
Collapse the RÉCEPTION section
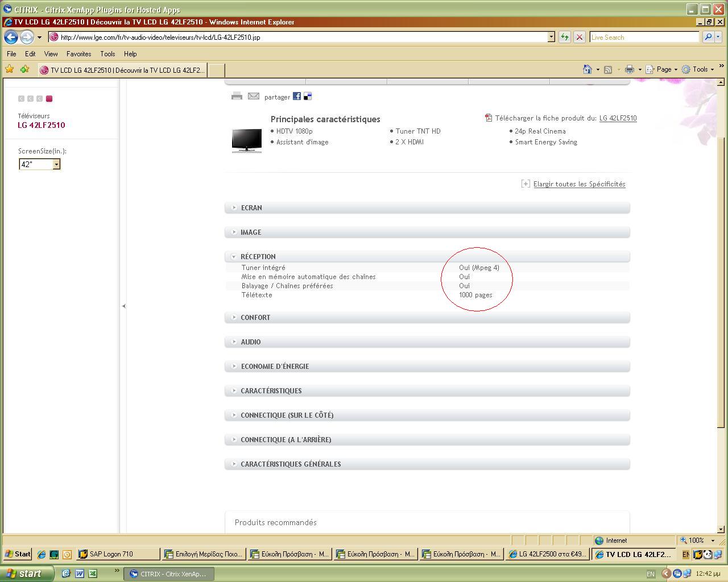[427, 256]
